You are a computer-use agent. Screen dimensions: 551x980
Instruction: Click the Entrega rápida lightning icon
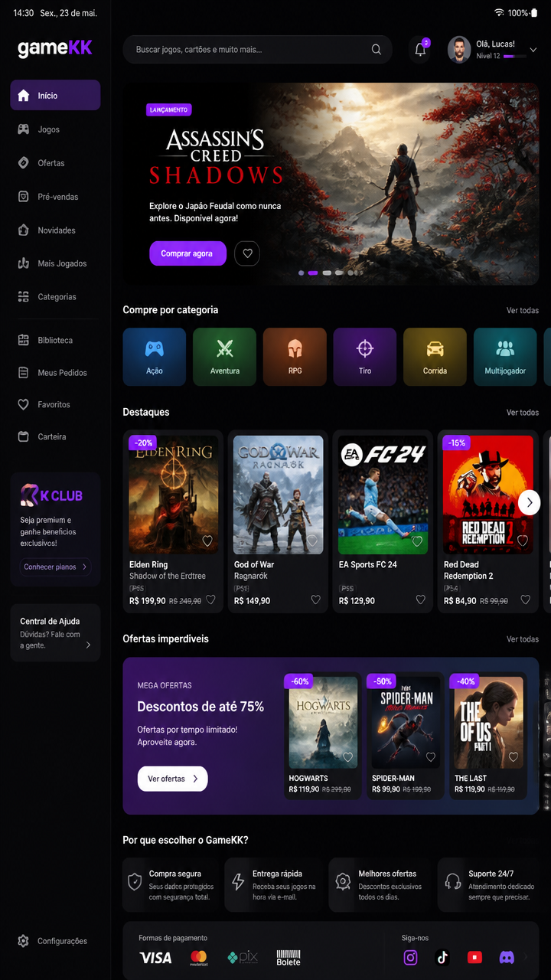(239, 882)
